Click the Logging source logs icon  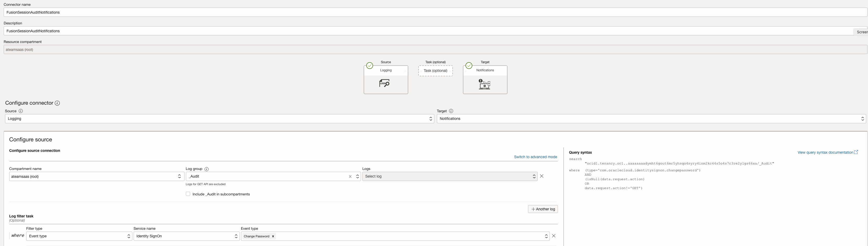pos(384,83)
